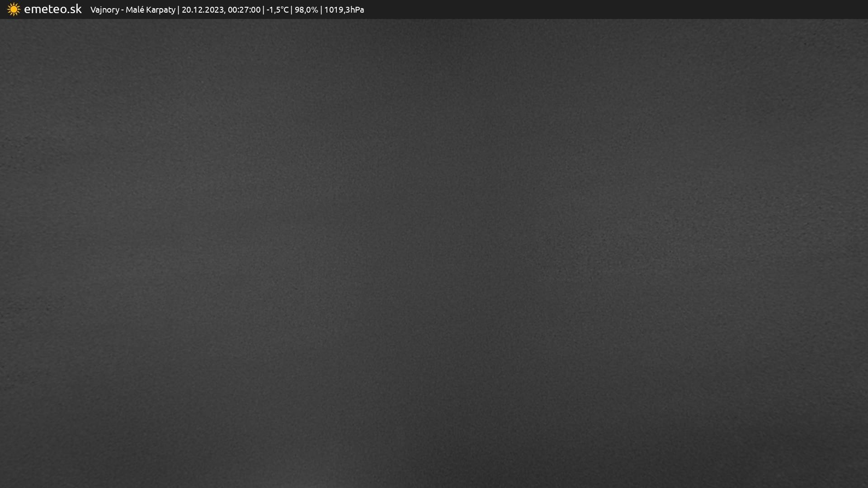This screenshot has height=488, width=868.
Task: Click the Malé Karpaty location text
Action: point(150,10)
